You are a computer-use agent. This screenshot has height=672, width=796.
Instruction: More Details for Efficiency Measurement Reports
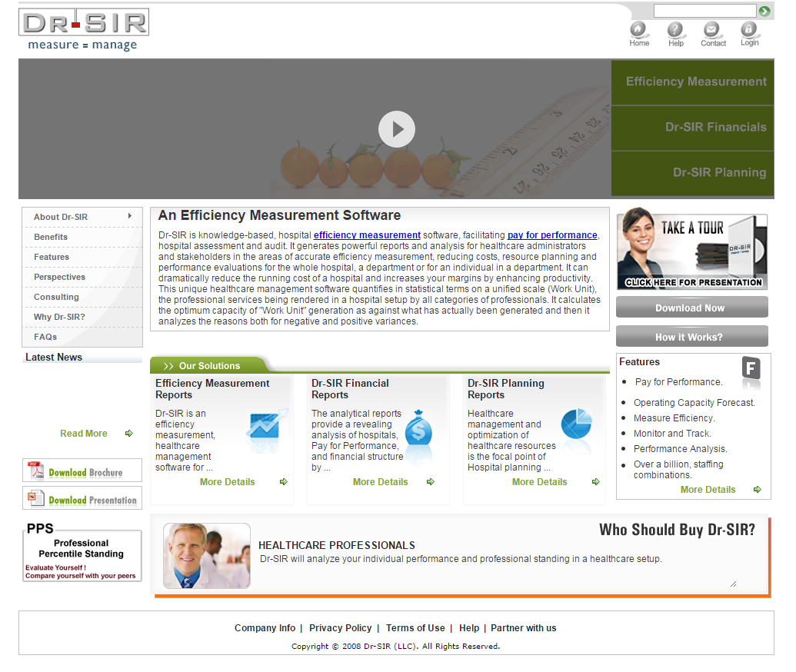(x=228, y=481)
